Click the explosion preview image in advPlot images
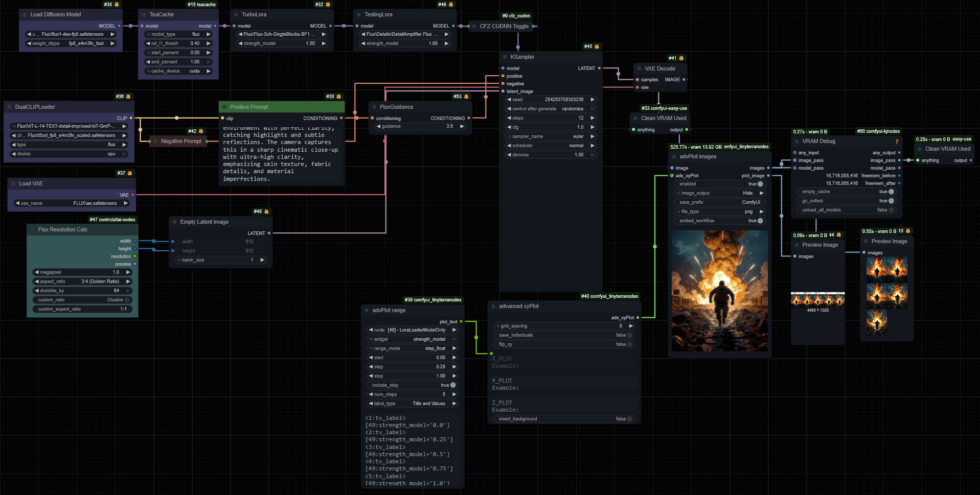 (x=719, y=291)
